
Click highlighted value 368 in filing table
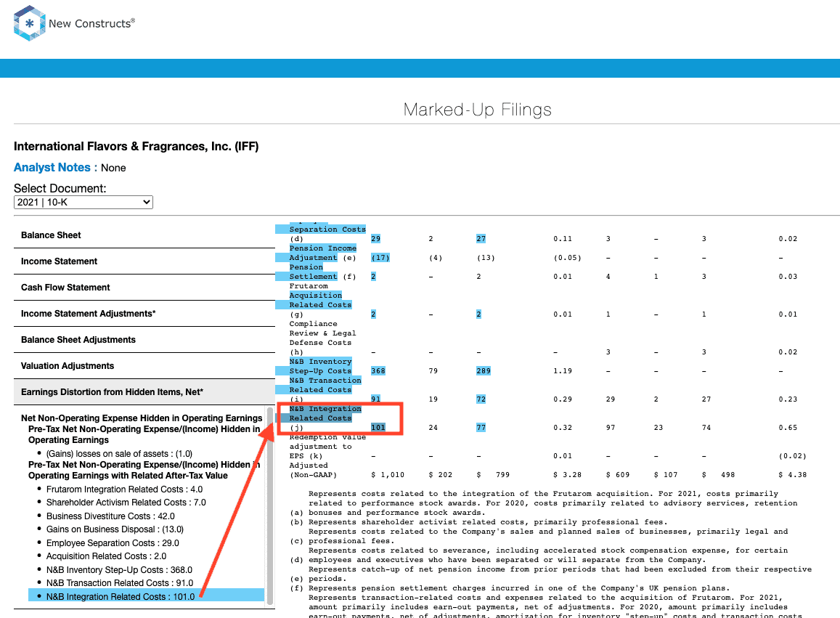tap(378, 370)
